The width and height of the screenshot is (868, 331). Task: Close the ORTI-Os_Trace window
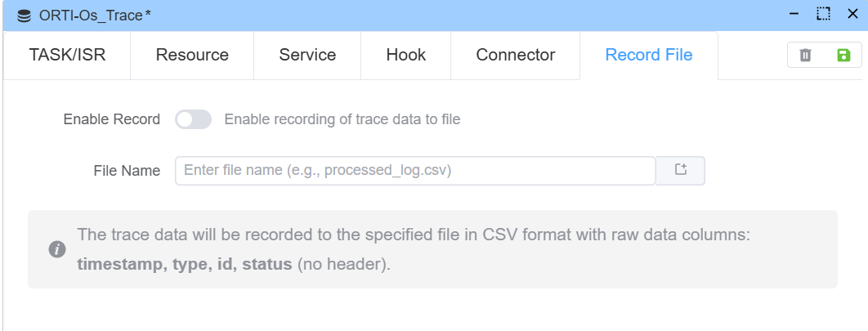pos(852,14)
